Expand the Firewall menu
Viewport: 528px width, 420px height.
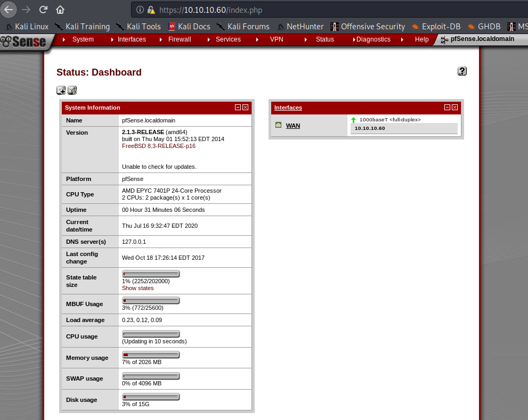(179, 39)
